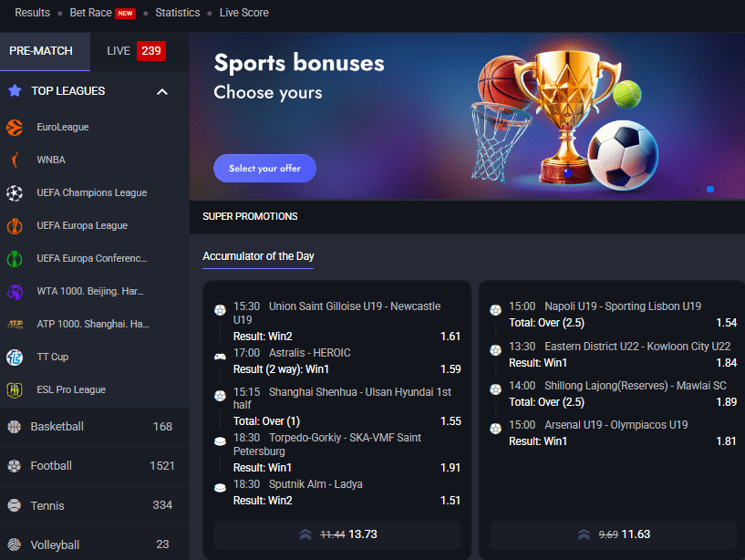Screen dimensions: 745x560
Task: Select the PRE-MATCH tab
Action: click(45, 51)
